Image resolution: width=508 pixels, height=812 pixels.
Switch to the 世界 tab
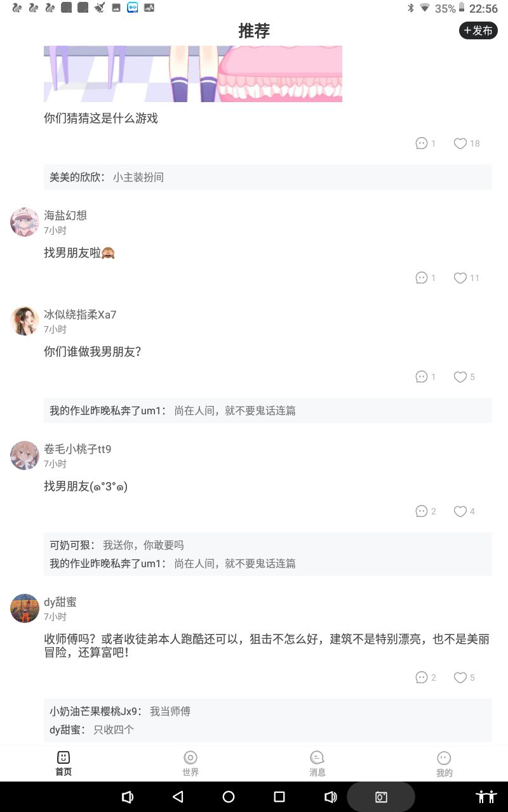[190, 763]
